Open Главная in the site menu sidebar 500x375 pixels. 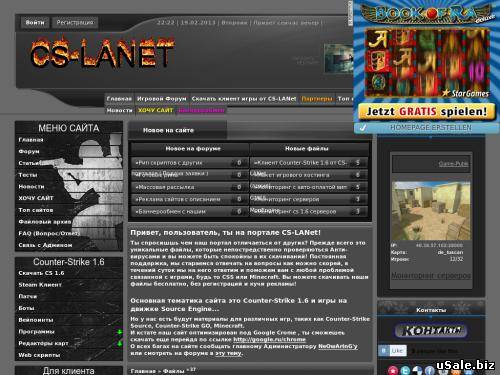click(31, 140)
